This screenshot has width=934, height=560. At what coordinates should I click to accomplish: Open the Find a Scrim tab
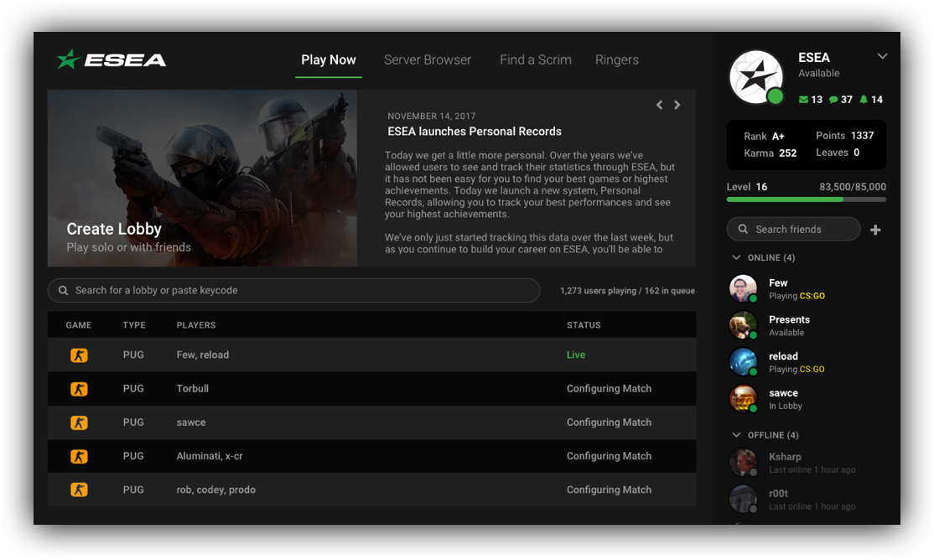coord(536,60)
